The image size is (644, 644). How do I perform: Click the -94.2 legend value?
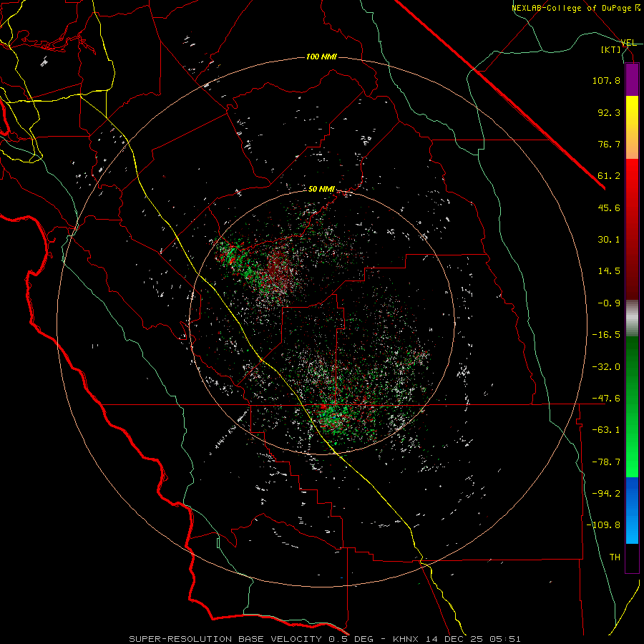pyautogui.click(x=606, y=494)
